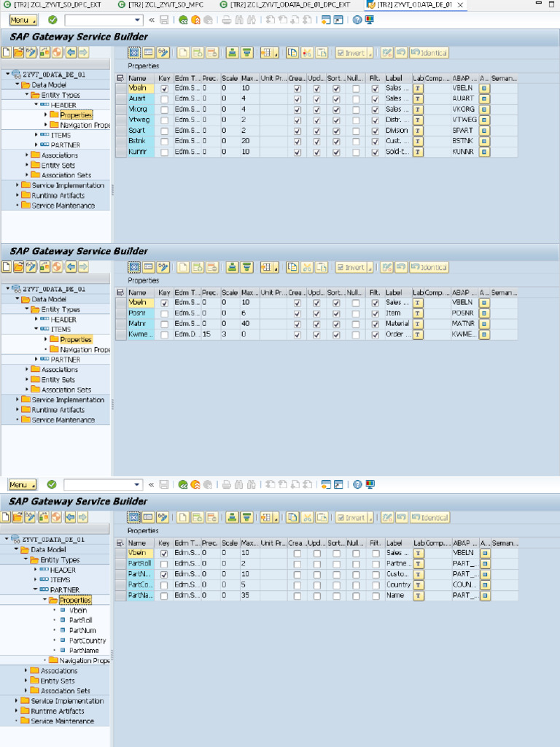Viewport: 560px width, 747px height.
Task: Select the PartName leaf in the tree
Action: [84, 650]
